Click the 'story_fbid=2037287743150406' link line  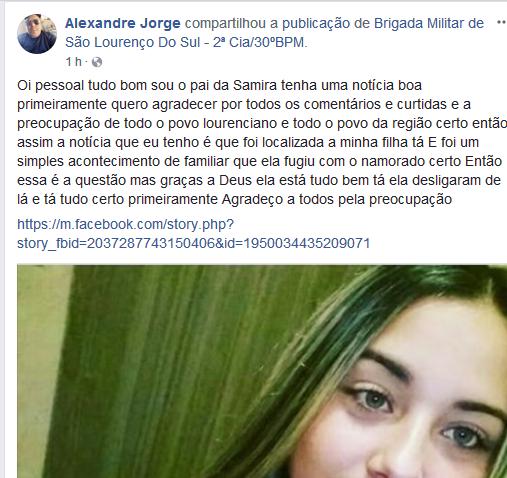pos(194,243)
